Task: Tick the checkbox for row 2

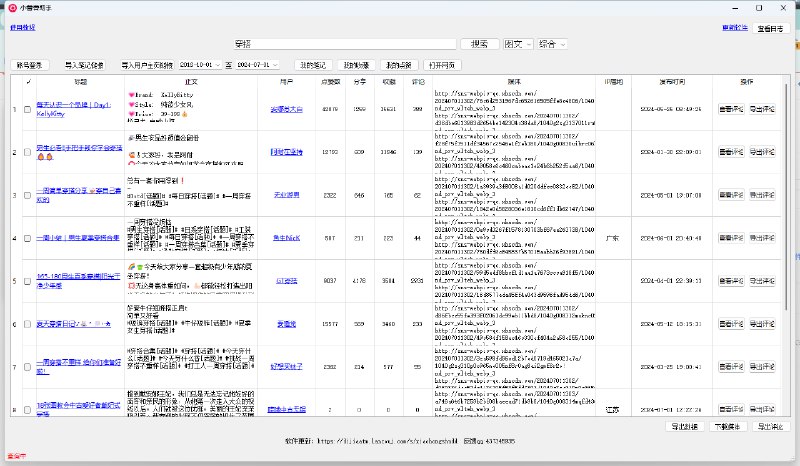Action: 28,152
